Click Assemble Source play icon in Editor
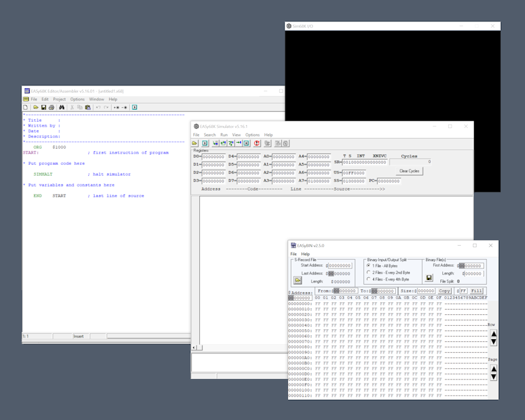 [135, 107]
